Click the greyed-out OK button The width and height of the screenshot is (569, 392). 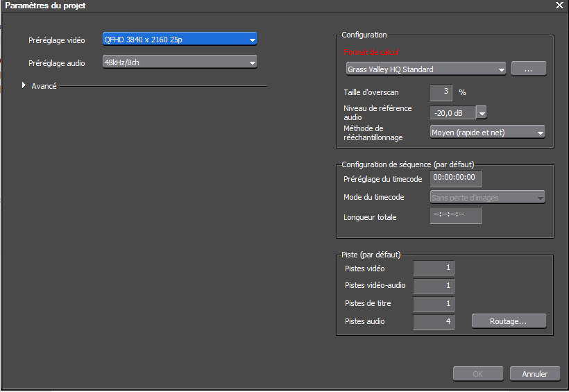(478, 374)
